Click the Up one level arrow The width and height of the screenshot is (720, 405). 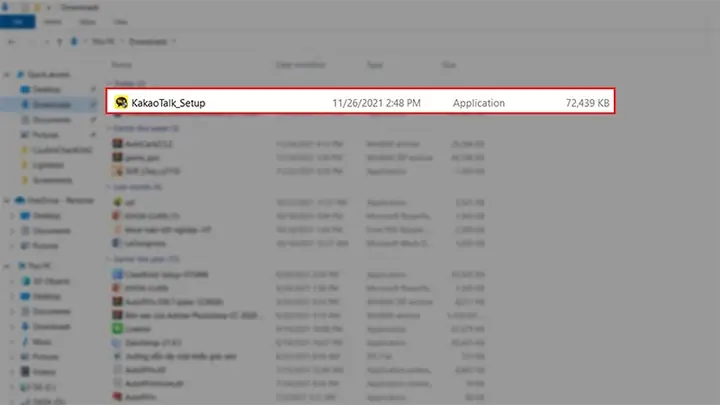coord(59,42)
